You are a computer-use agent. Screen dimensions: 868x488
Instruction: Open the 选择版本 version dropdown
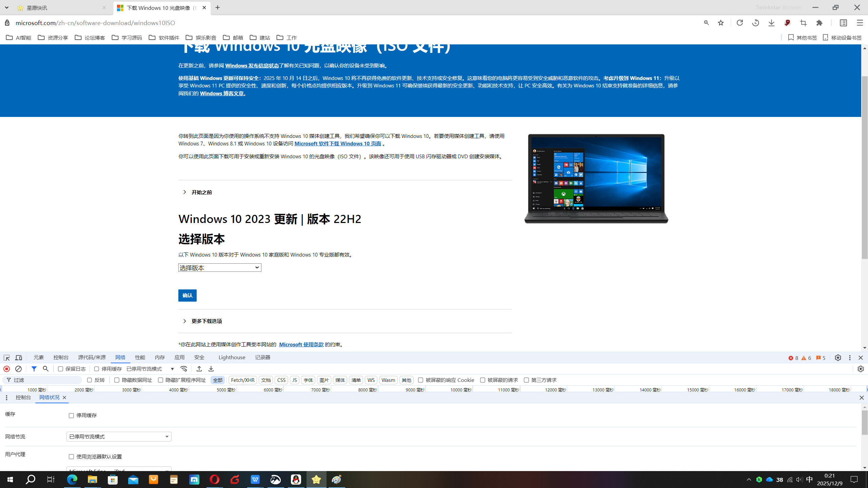click(219, 267)
